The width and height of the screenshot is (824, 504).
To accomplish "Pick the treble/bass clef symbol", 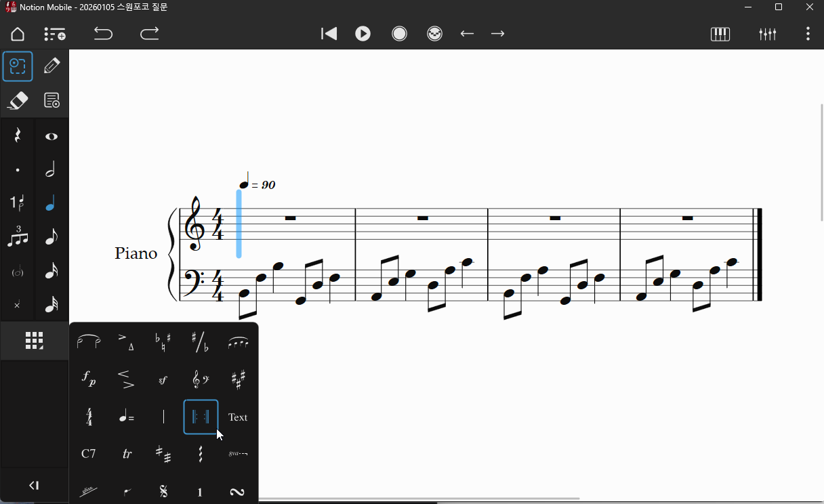I will click(200, 380).
